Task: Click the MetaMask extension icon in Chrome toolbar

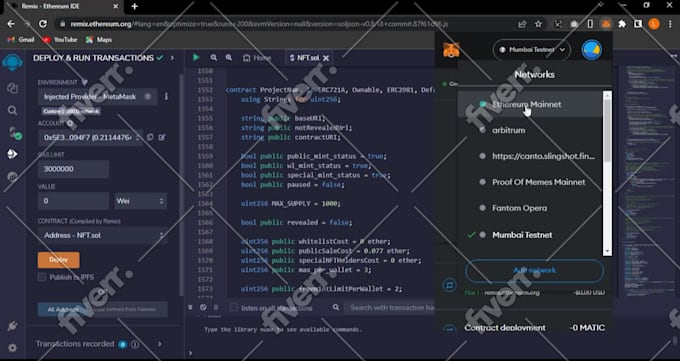Action: coord(606,24)
